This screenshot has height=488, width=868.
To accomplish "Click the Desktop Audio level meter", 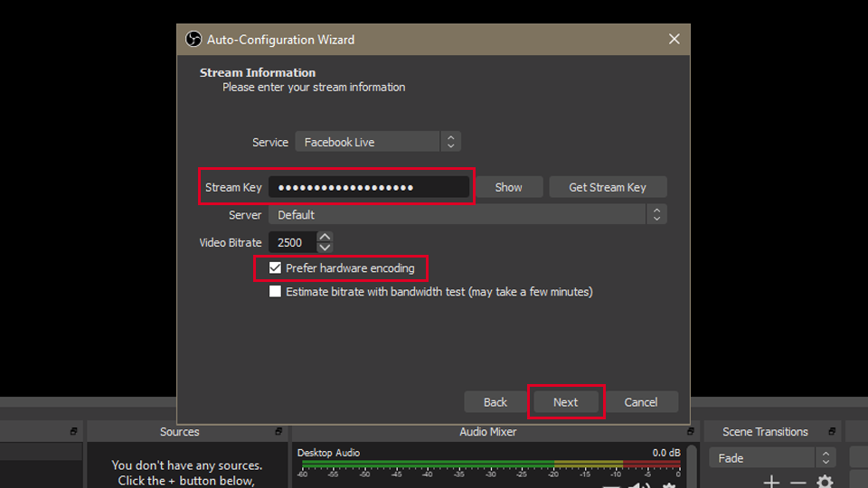I will point(491,465).
